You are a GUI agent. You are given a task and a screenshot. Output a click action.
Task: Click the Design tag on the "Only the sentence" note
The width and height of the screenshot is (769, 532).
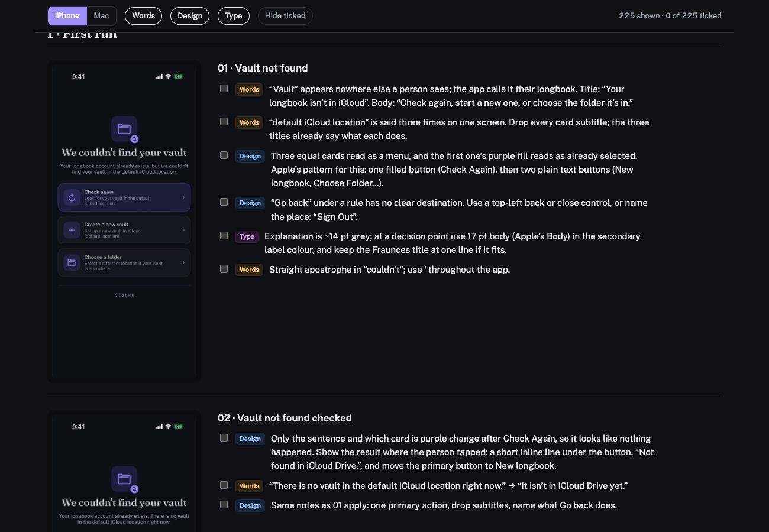pyautogui.click(x=250, y=439)
